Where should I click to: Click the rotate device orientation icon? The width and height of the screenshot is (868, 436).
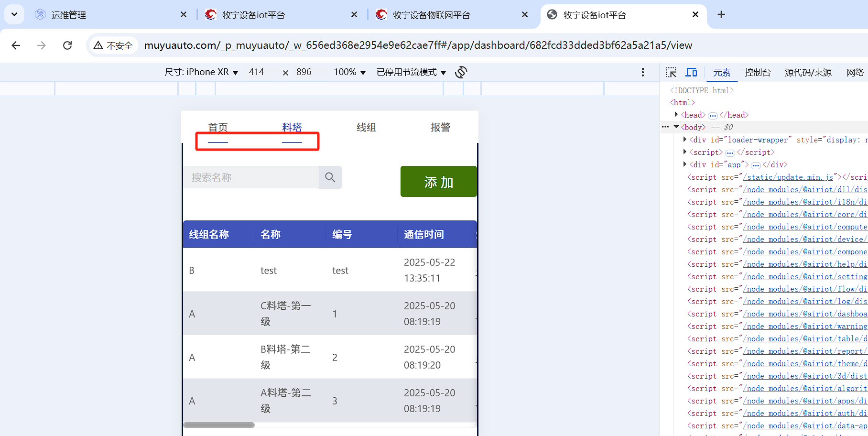click(461, 72)
